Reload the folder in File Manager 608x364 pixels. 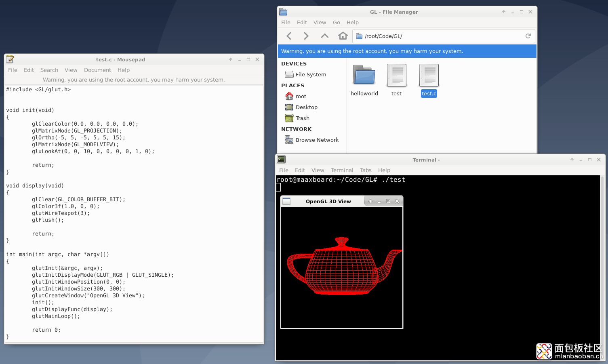click(x=528, y=36)
